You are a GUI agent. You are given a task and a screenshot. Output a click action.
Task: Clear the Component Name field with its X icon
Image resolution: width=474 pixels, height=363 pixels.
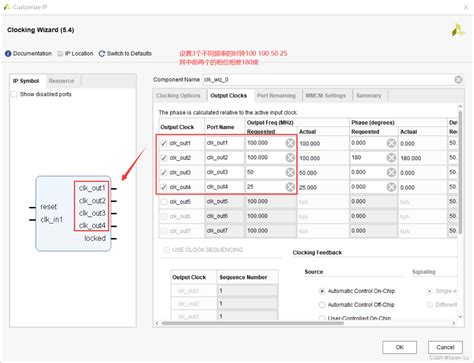[458, 80]
